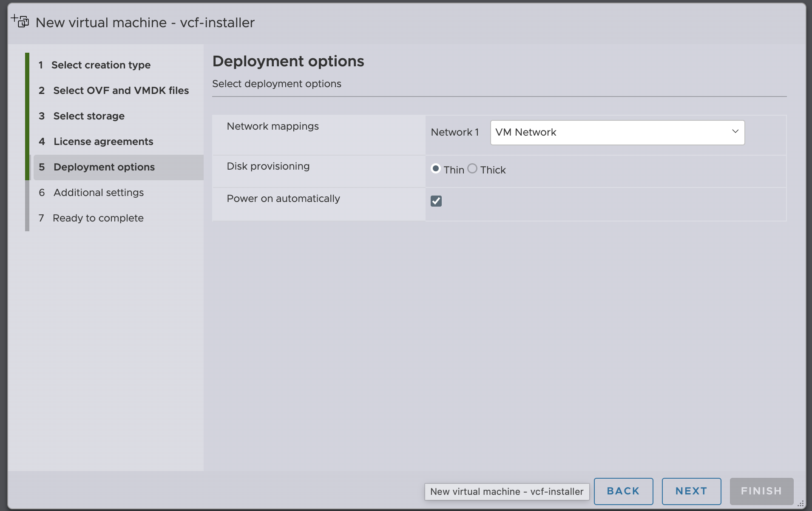Screen dimensions: 812x511
Task: Select the Deployment options step in sidebar
Action: click(104, 167)
